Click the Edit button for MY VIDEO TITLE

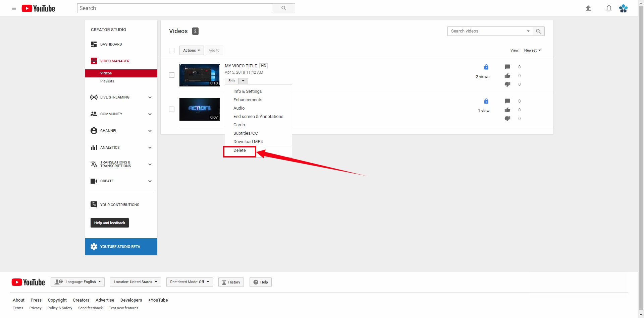231,81
